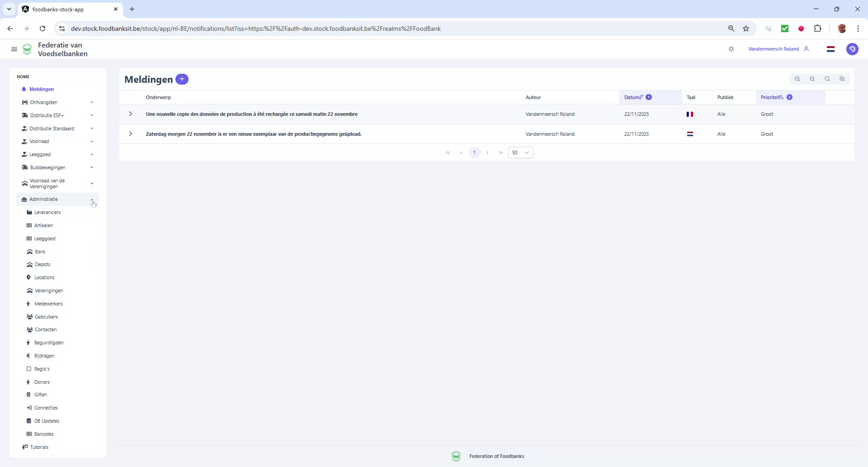Click the Dutch flag language selector
The image size is (868, 467).
pos(830,49)
